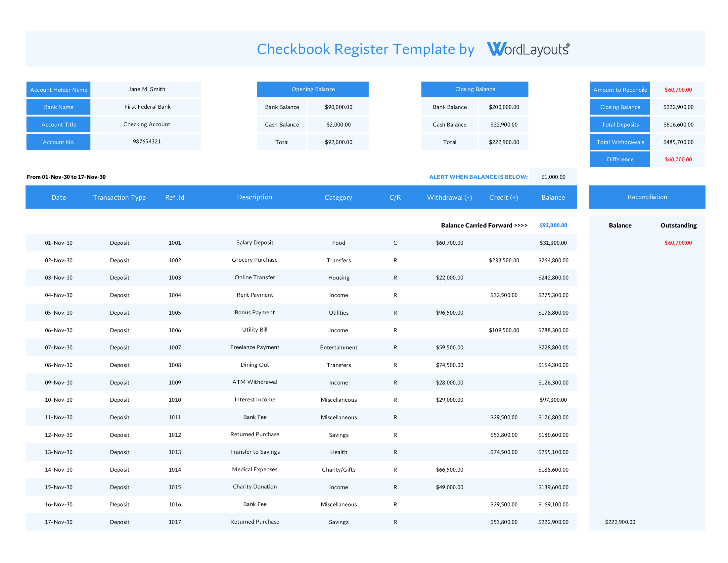728x563 pixels.
Task: Click the Closing Balance label in reconciliation panel
Action: tap(619, 107)
